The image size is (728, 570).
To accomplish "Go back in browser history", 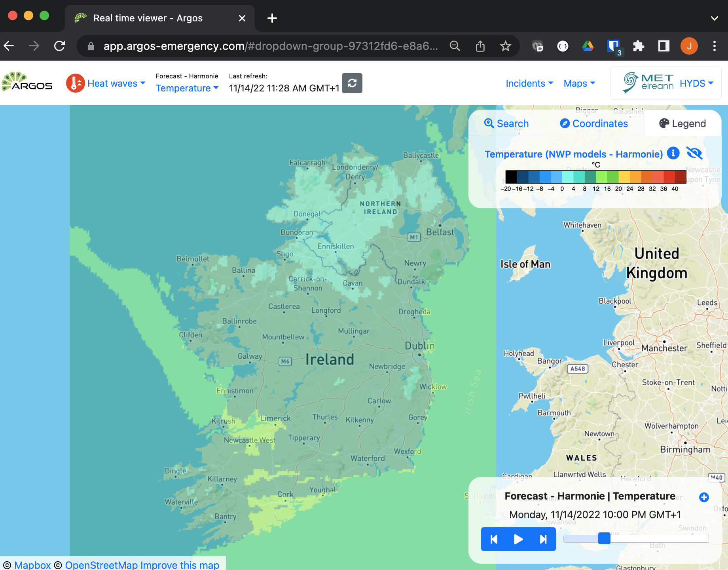I will (9, 46).
